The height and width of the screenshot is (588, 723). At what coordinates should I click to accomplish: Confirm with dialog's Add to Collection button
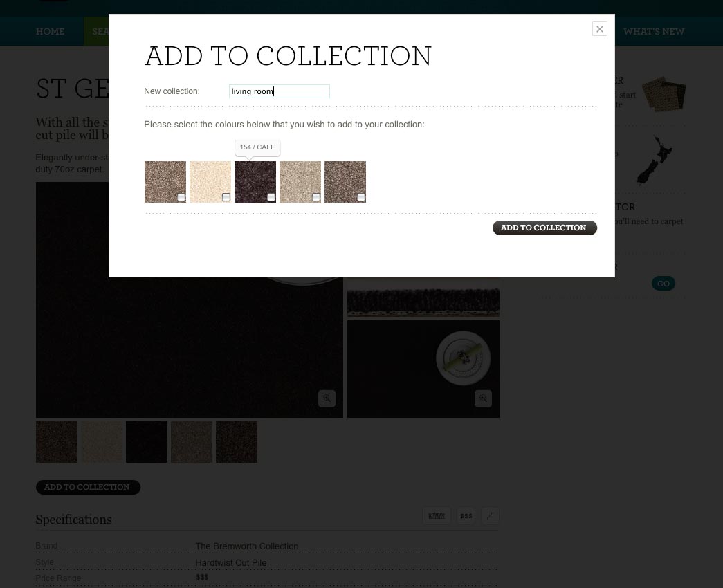coord(544,228)
